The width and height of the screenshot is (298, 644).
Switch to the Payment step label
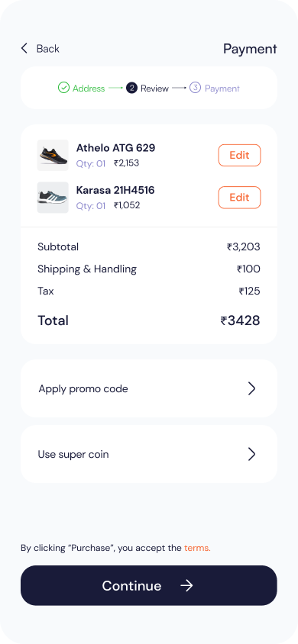(222, 89)
